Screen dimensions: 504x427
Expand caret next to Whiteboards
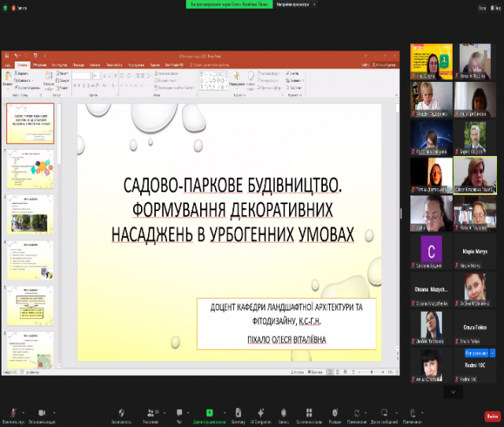tap(396, 412)
